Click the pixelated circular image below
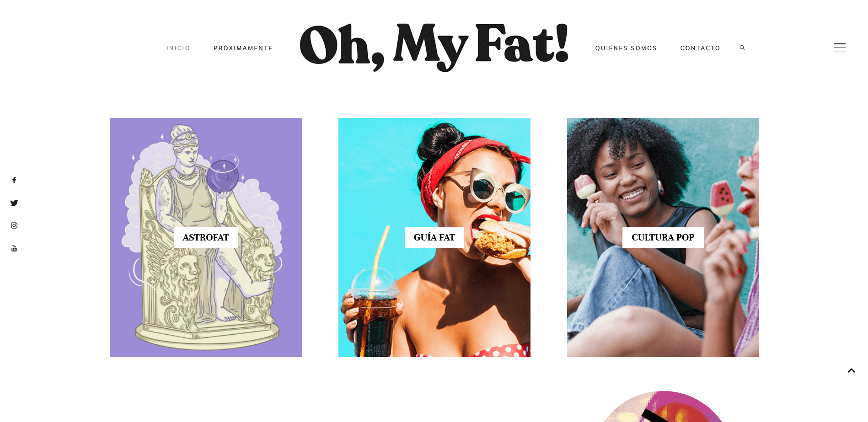Image resolution: width=868 pixels, height=422 pixels. (663, 407)
